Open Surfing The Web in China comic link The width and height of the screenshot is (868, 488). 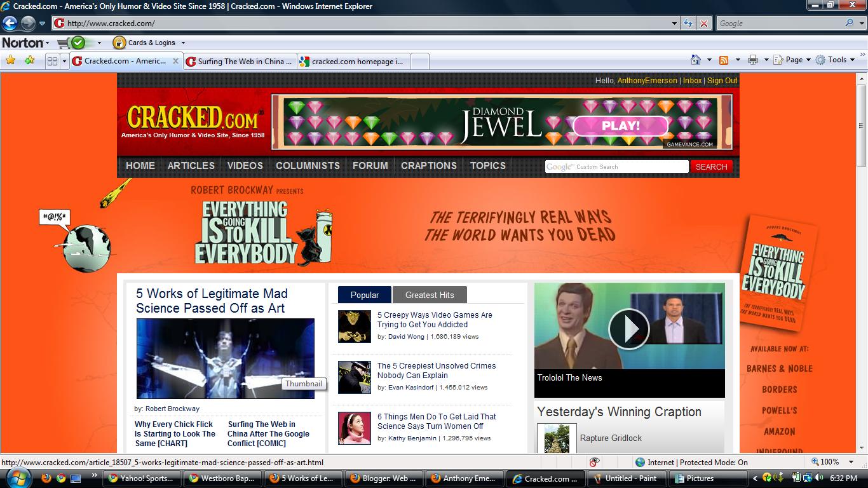click(x=268, y=434)
